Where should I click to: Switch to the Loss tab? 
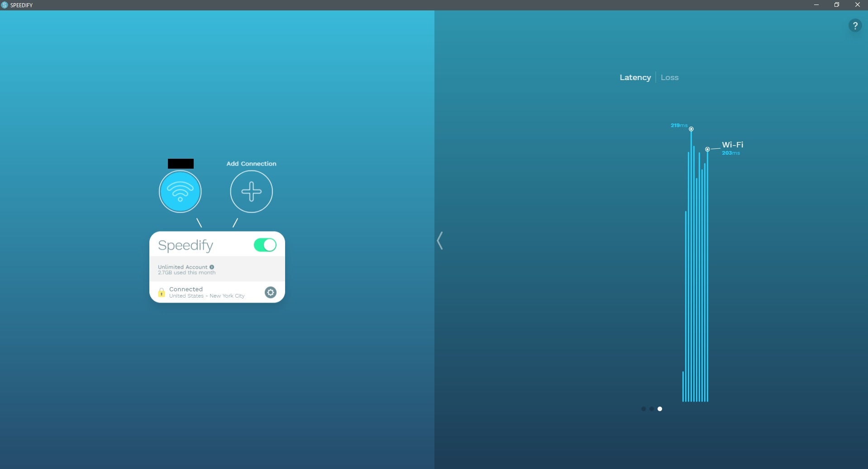tap(669, 77)
